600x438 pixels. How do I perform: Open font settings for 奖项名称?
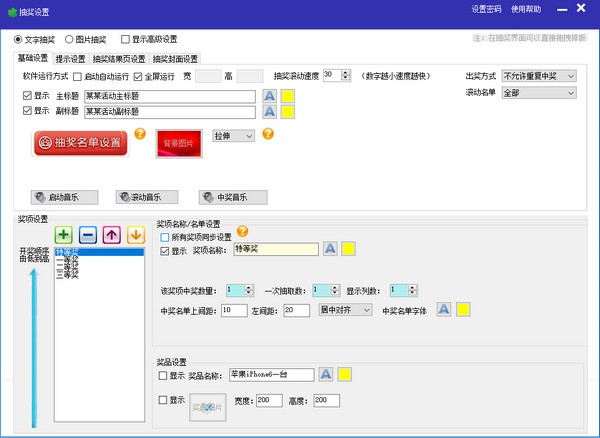coord(327,249)
